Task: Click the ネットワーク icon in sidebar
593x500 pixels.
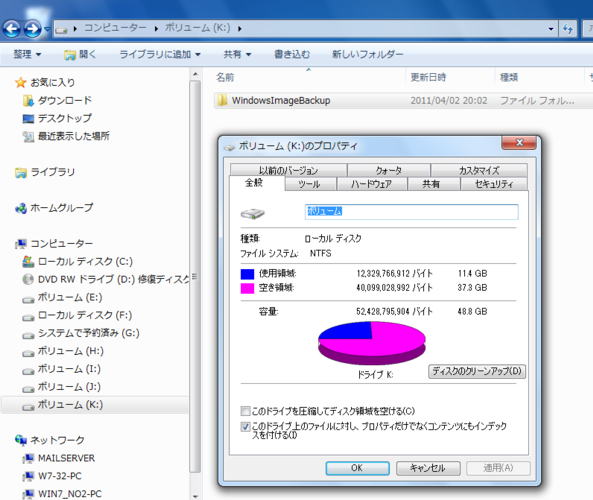Action: (21, 440)
